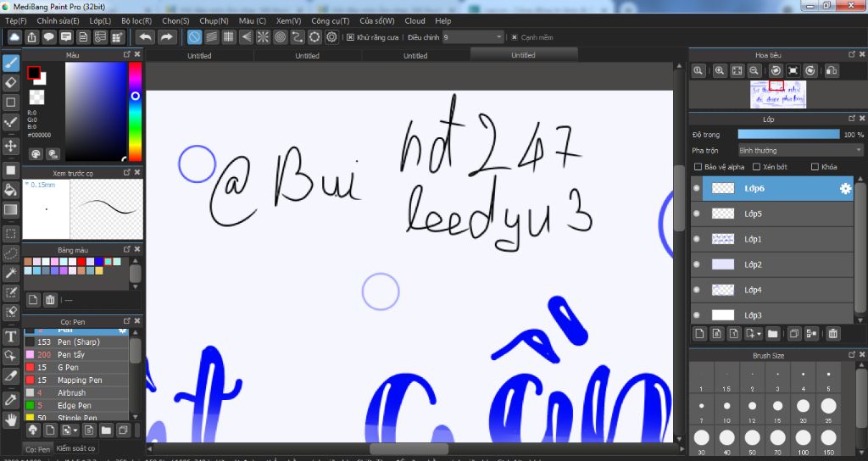Enable the grid snap icon

point(229,37)
